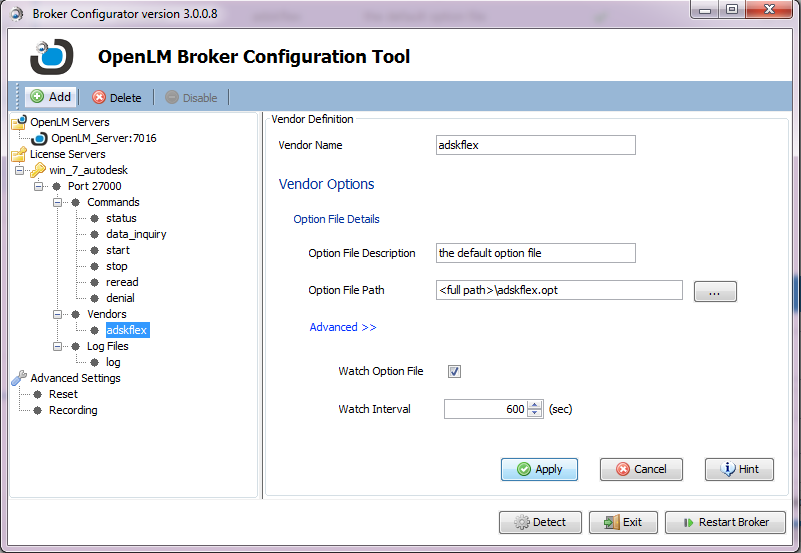Select the data_inquiry command item
The image size is (801, 553).
point(136,234)
